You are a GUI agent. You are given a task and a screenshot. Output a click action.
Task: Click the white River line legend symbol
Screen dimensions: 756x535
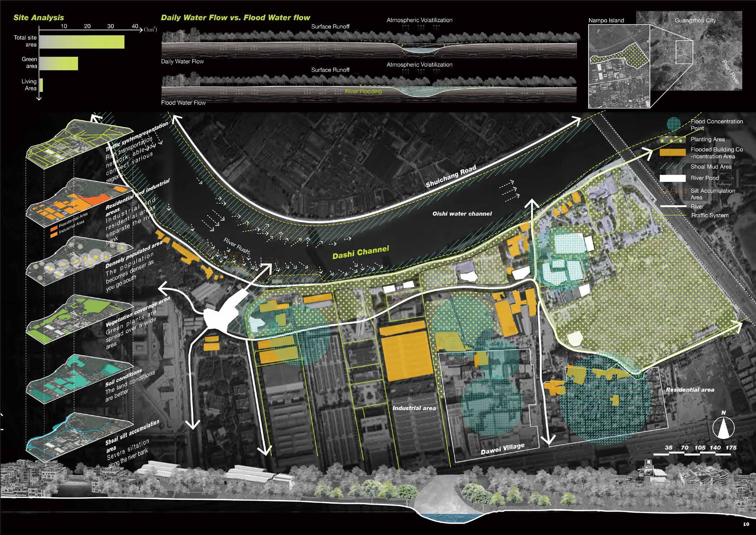coord(673,206)
